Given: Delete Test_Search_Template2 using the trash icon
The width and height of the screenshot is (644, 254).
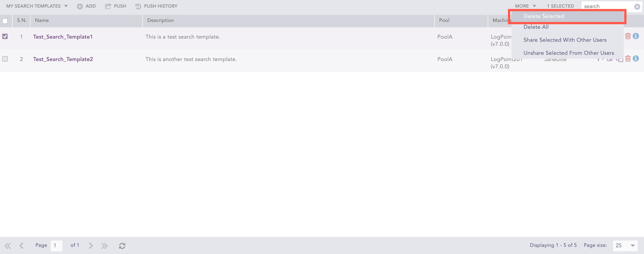Looking at the screenshot, I should pos(628,59).
